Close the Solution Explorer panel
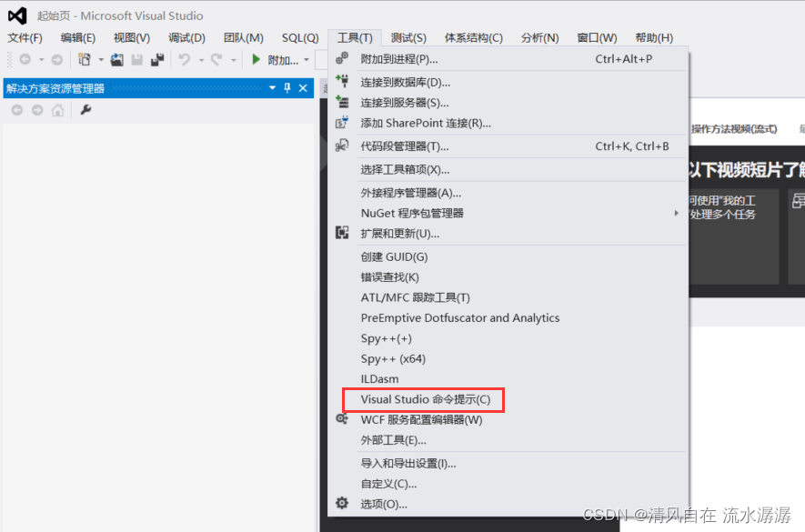805x532 pixels. point(303,88)
